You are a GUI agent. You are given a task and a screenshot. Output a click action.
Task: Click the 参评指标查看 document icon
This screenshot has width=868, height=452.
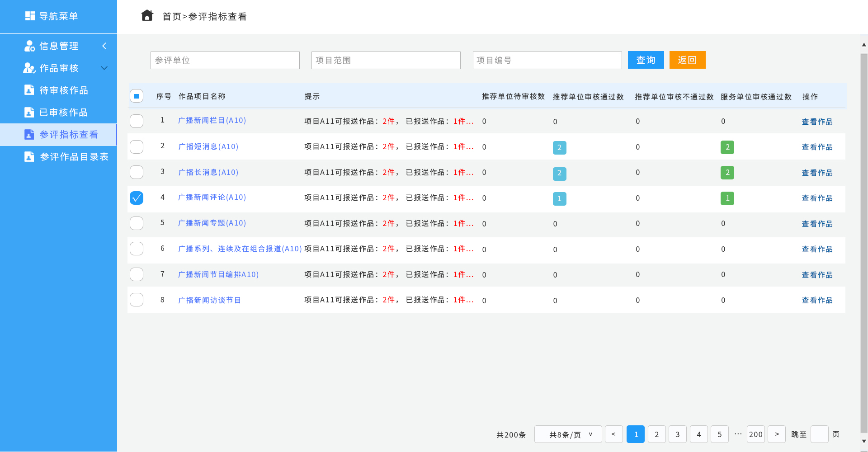[x=29, y=134]
